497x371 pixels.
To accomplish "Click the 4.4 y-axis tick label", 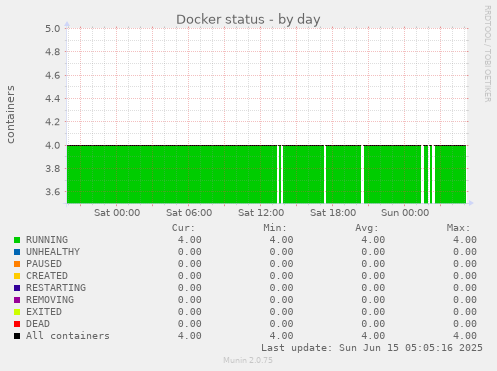I will tap(53, 99).
